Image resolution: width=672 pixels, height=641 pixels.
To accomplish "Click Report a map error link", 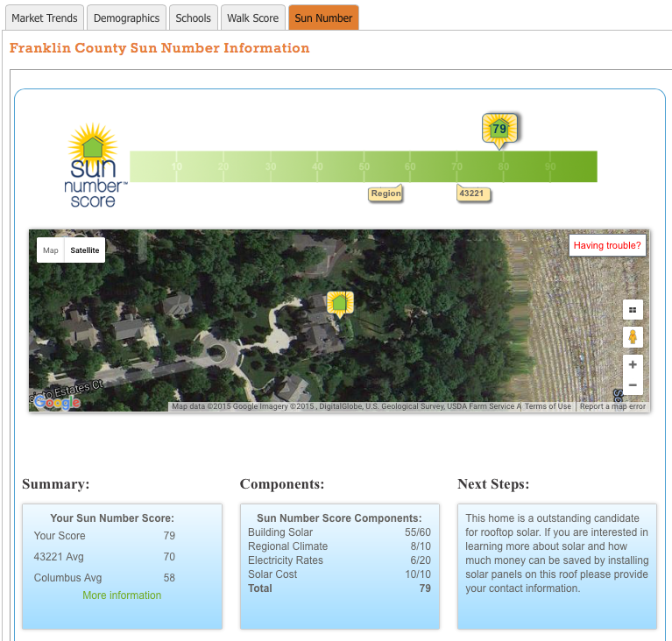I will tap(612, 406).
